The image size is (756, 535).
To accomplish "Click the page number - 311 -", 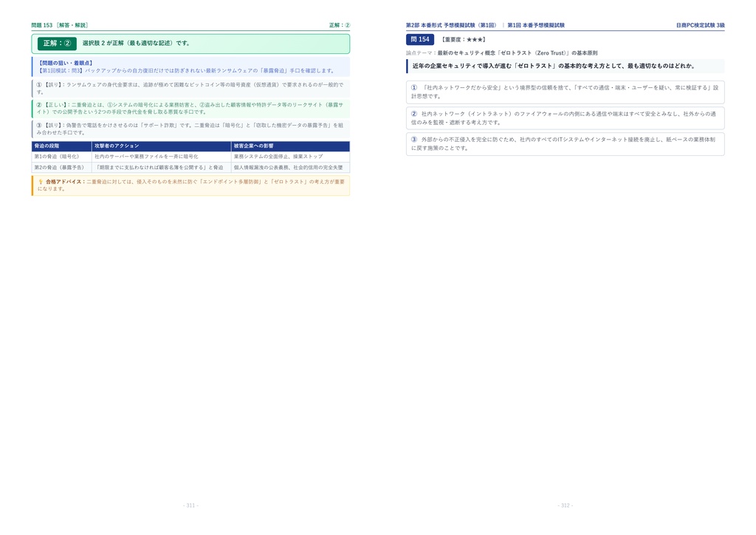I will pos(191,505).
